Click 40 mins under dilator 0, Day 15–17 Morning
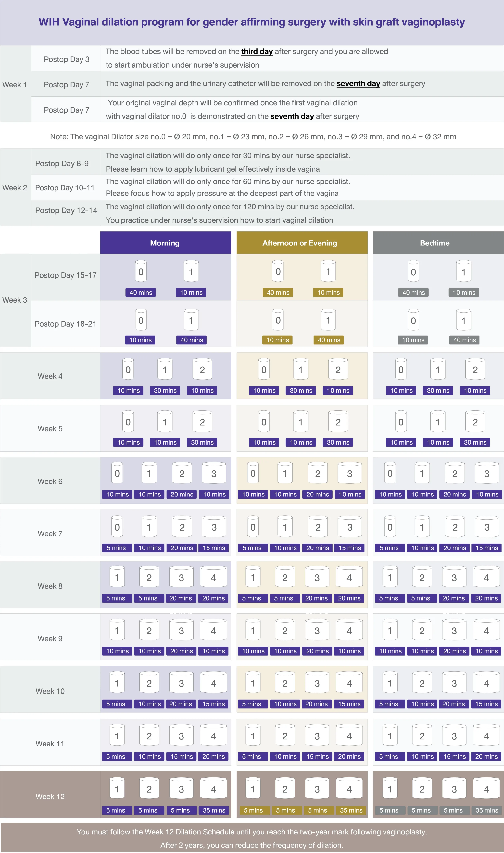 tap(141, 292)
